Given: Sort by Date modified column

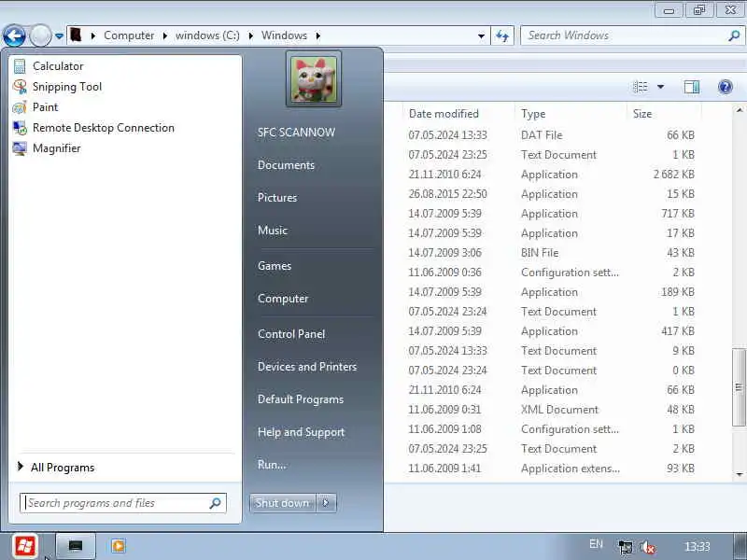Looking at the screenshot, I should coord(444,114).
